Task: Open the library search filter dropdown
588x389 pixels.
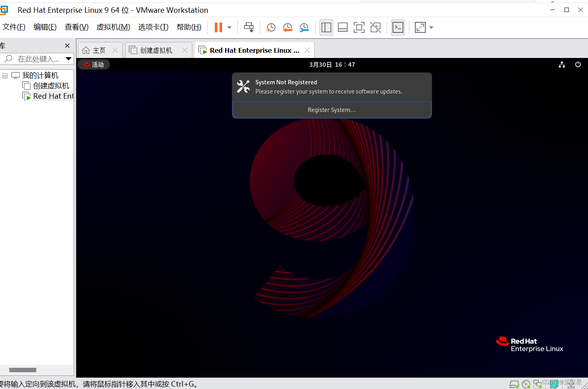Action: coord(69,59)
